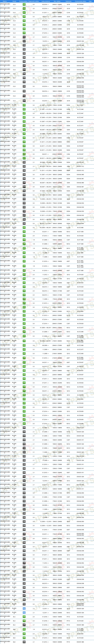
Task: Click the M 272.960 engine code cell
Action: click(80, 228)
